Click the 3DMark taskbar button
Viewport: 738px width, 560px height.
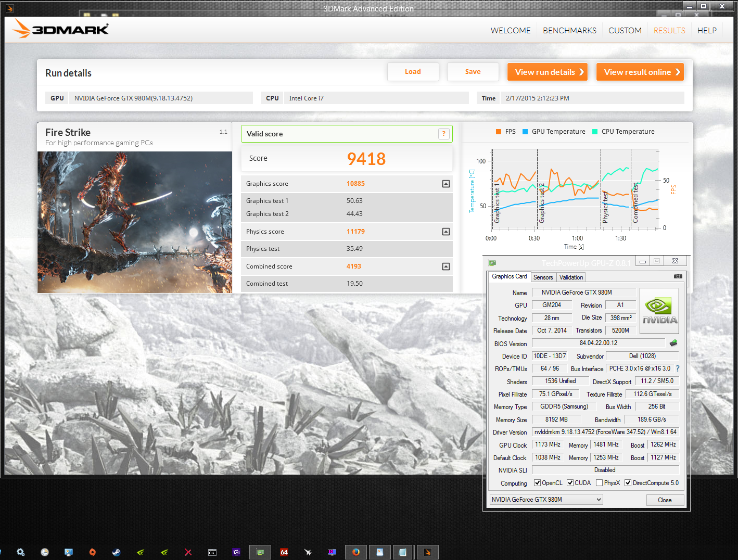(x=428, y=552)
